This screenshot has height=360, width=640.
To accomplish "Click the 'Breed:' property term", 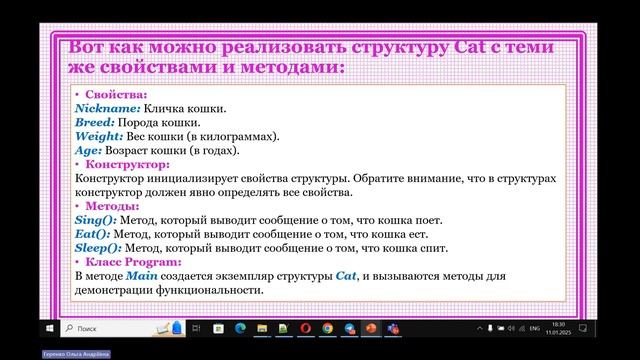I will point(95,122).
